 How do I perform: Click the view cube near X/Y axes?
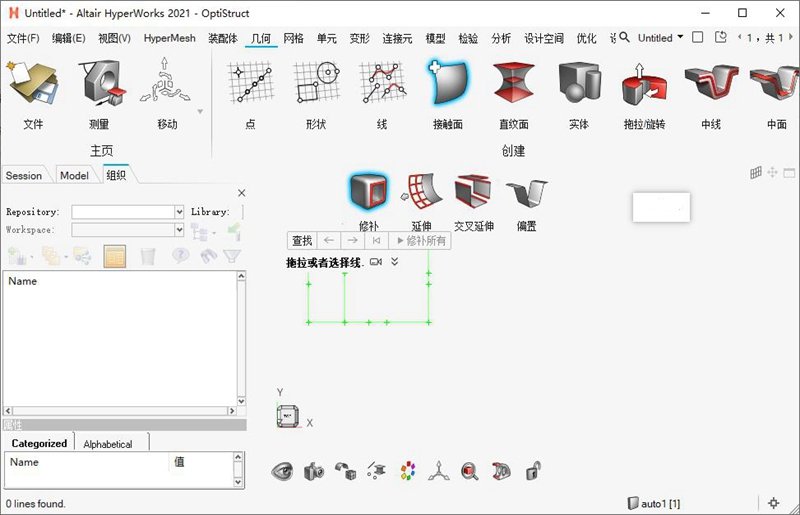[288, 416]
